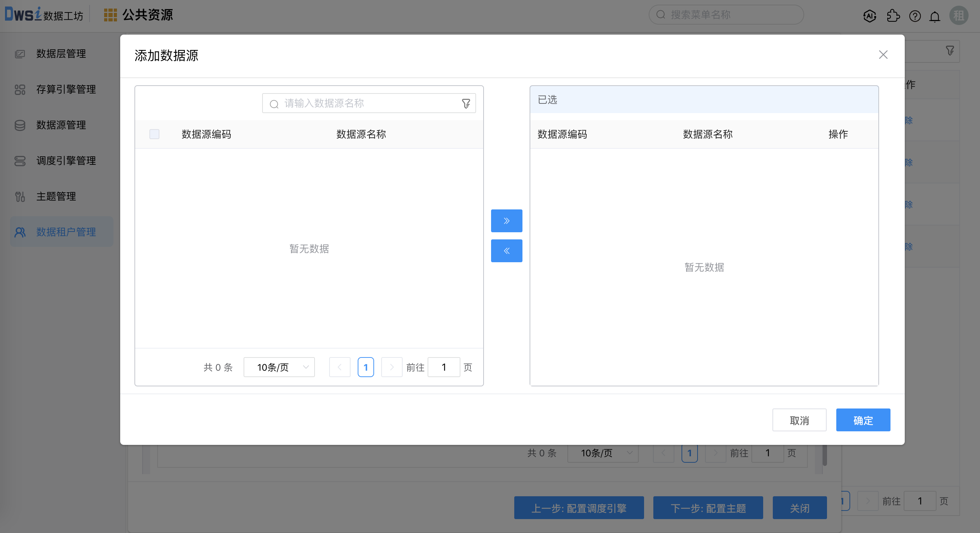Click the move-left transfer arrow
Screen dimensions: 980x533
[506, 250]
